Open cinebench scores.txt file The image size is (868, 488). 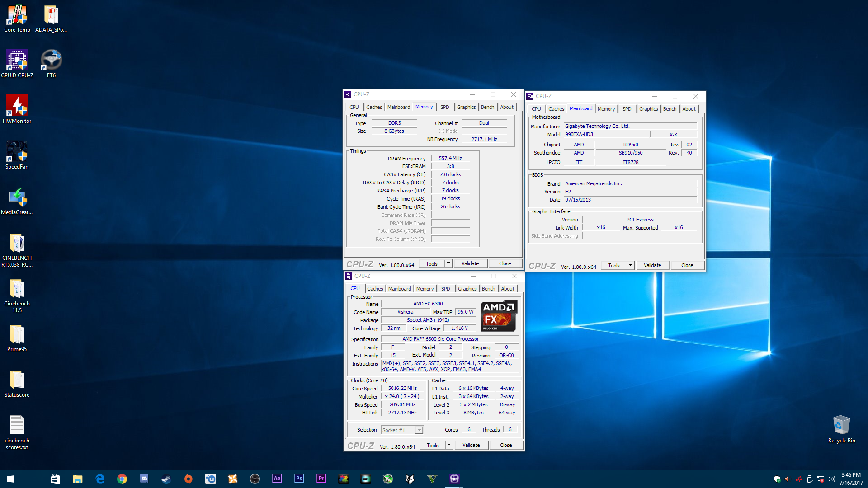pyautogui.click(x=17, y=432)
